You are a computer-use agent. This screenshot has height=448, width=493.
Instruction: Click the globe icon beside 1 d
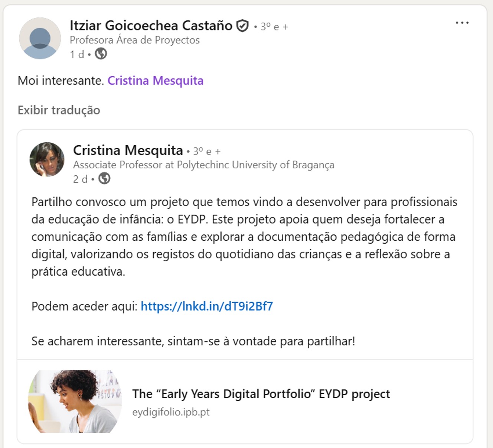click(101, 54)
